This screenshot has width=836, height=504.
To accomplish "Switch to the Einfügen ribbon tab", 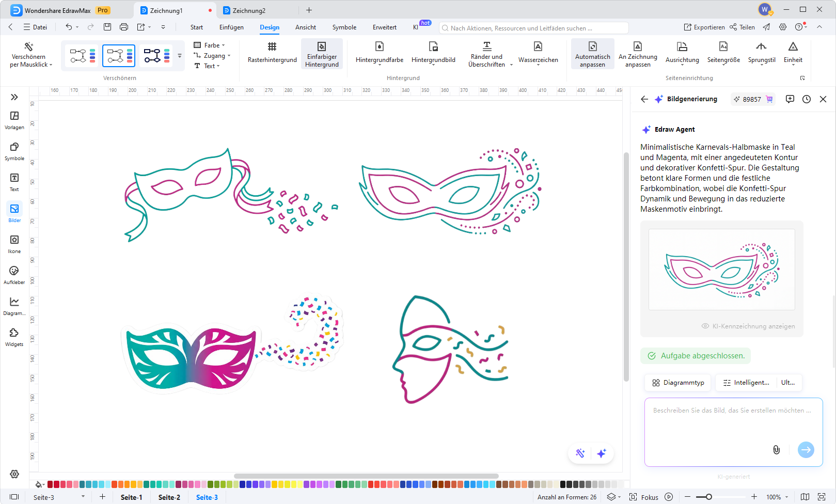I will pos(231,27).
